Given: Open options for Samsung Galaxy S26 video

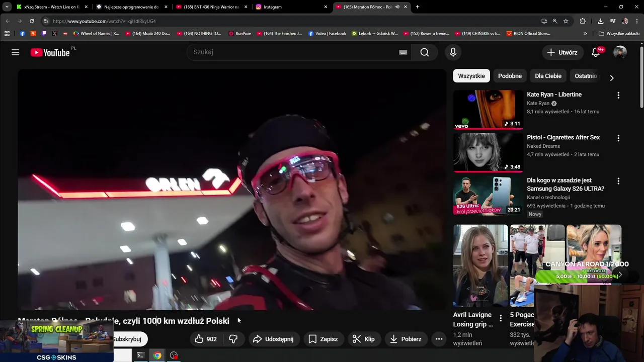Looking at the screenshot, I should tap(618, 181).
